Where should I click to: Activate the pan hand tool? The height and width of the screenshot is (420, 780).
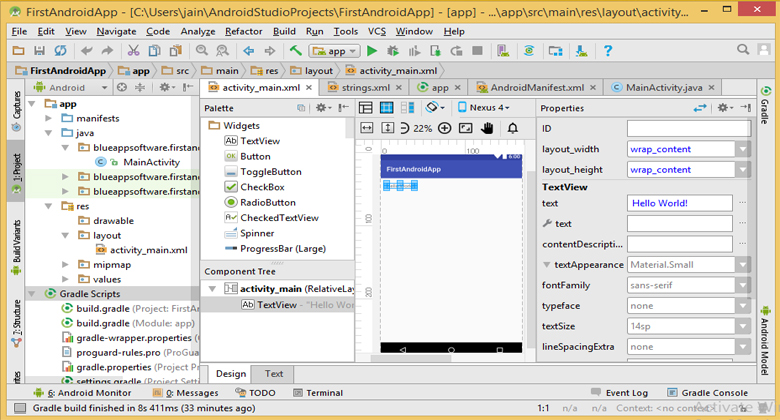487,128
